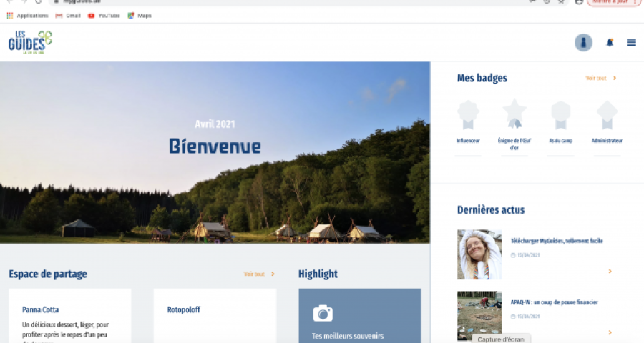This screenshot has height=343, width=644.
Task: Click the Avril 2021 banner text
Action: (215, 124)
